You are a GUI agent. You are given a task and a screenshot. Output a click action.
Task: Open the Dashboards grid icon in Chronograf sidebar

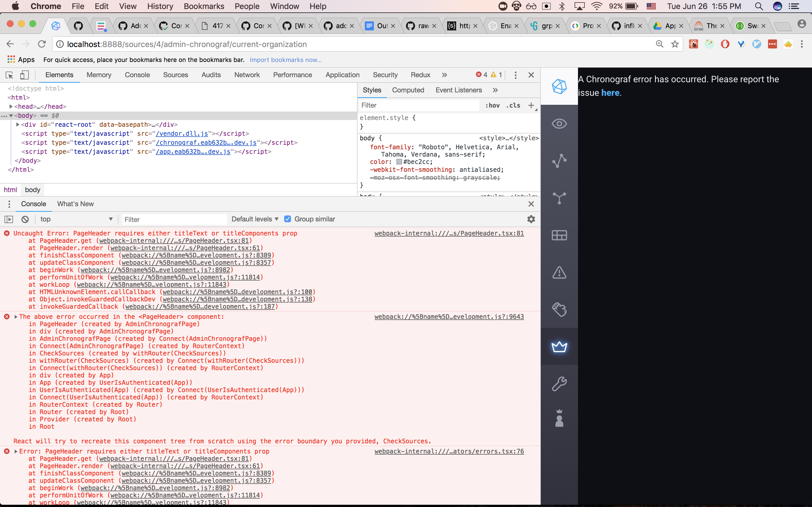pos(559,235)
